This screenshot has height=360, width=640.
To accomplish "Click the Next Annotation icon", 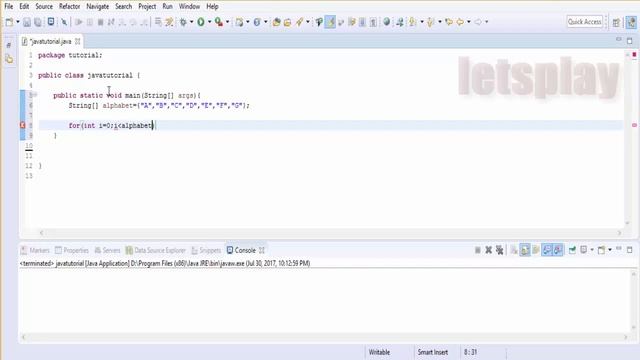I will (x=413, y=22).
